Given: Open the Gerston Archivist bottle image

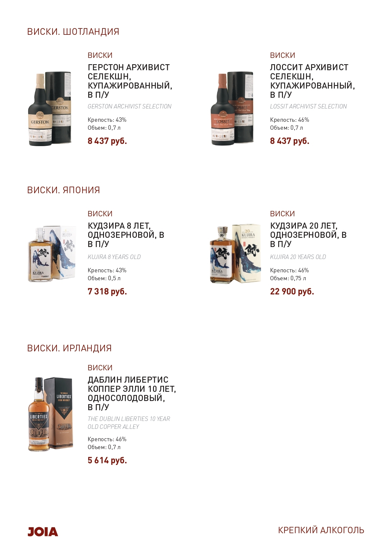Looking at the screenshot, I should pos(50,108).
